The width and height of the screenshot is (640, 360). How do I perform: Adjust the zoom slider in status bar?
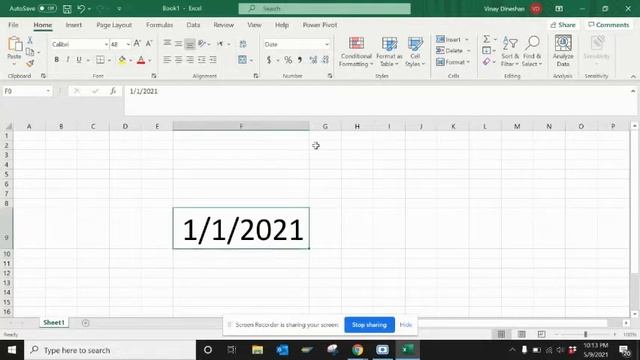tap(585, 334)
